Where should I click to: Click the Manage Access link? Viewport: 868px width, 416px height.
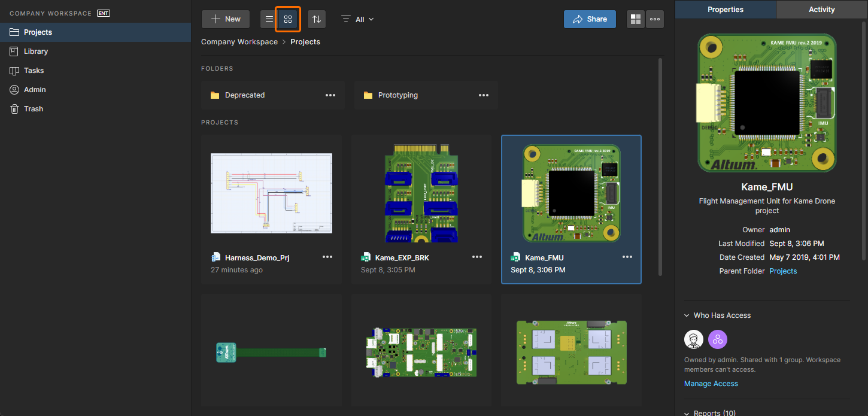click(x=711, y=384)
